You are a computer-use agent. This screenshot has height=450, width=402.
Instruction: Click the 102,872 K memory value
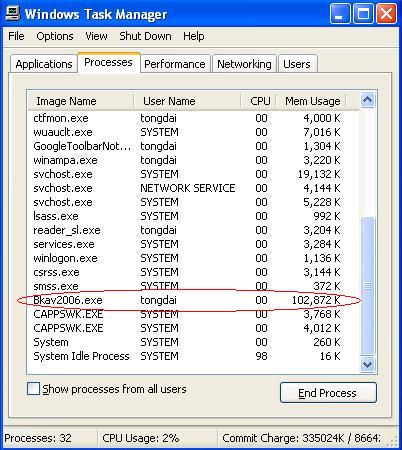316,300
